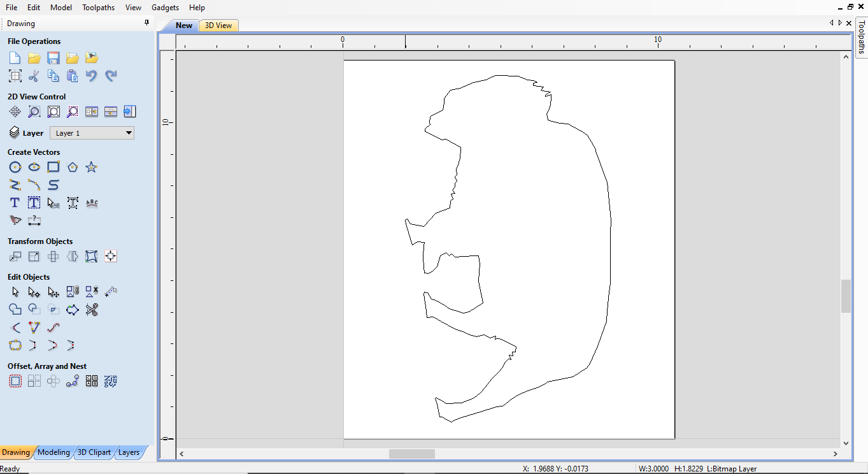Cut the selected objects
This screenshot has height=474, width=868.
[34, 76]
